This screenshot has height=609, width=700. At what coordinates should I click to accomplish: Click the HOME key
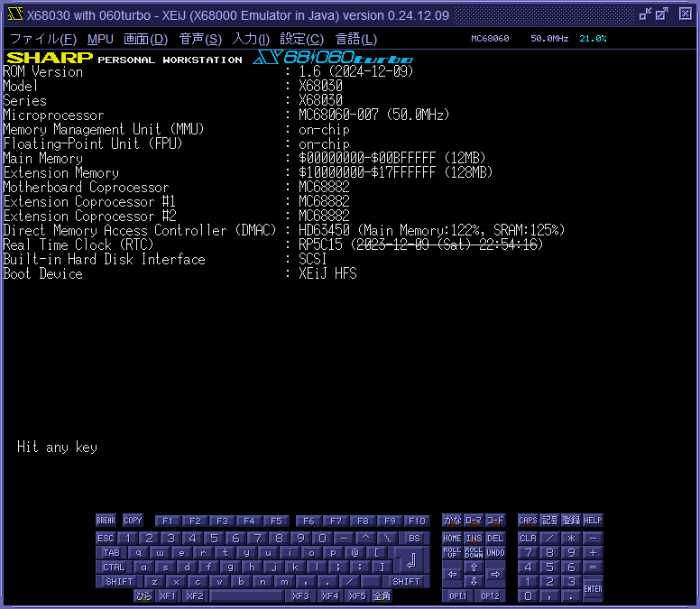pyautogui.click(x=452, y=539)
